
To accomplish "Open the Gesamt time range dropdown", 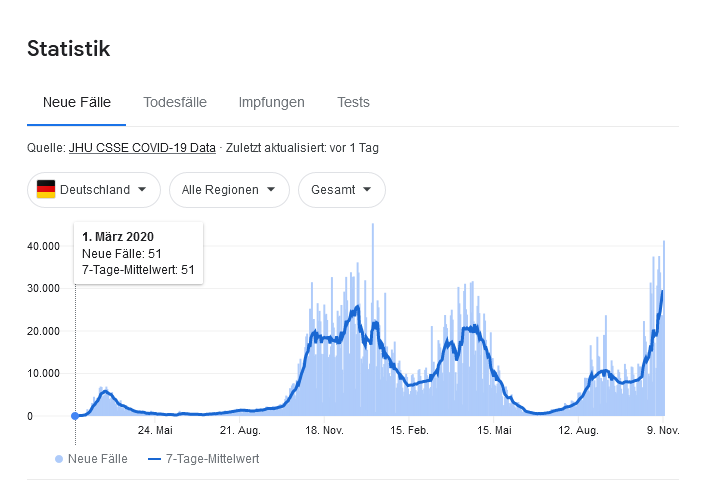I will 341,189.
